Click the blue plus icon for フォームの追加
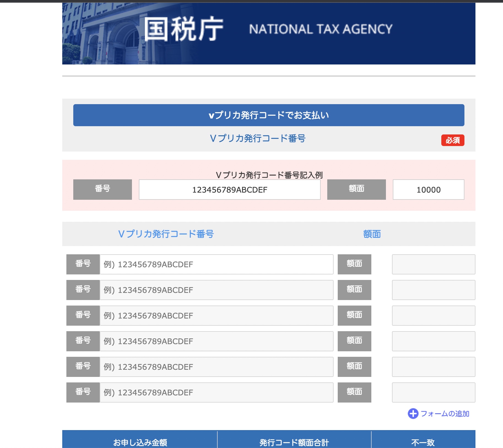 pos(413,414)
